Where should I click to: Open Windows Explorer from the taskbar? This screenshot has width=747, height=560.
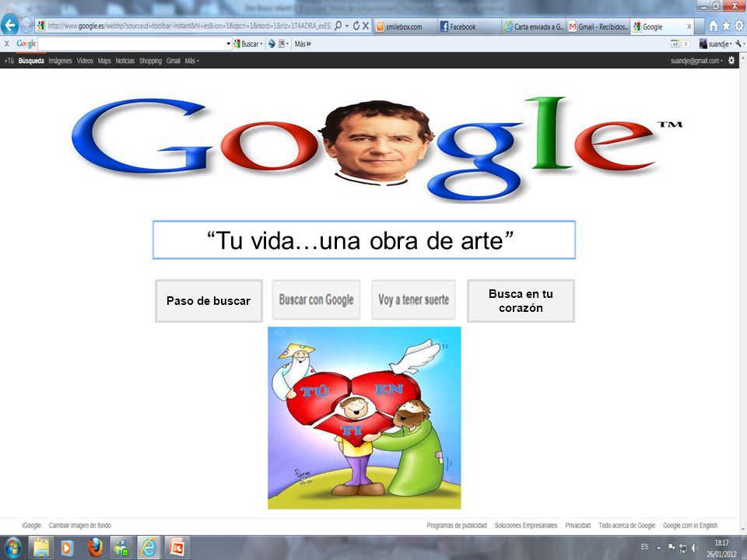coord(41,548)
